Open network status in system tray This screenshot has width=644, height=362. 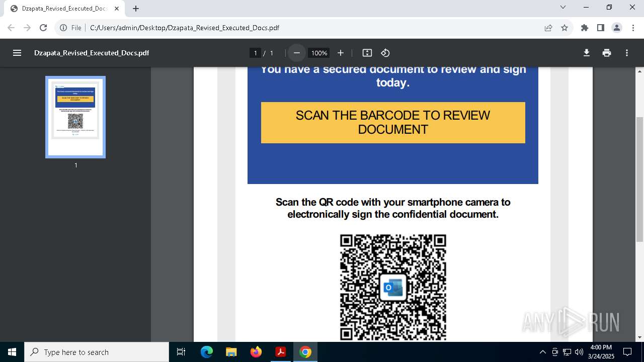coord(567,352)
